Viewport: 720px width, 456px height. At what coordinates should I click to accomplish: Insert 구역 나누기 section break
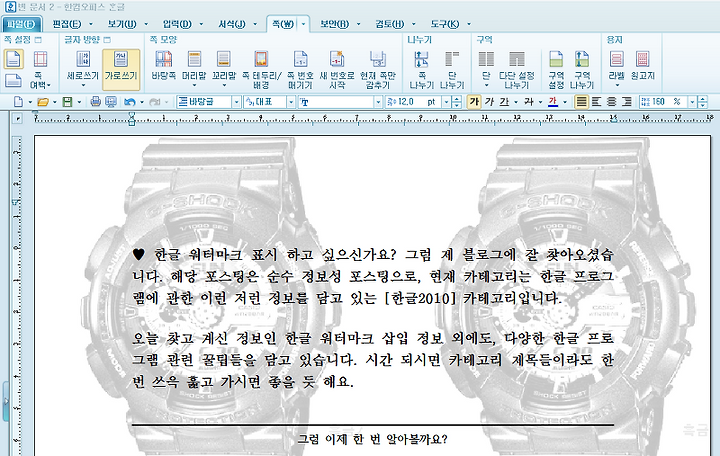(582, 69)
